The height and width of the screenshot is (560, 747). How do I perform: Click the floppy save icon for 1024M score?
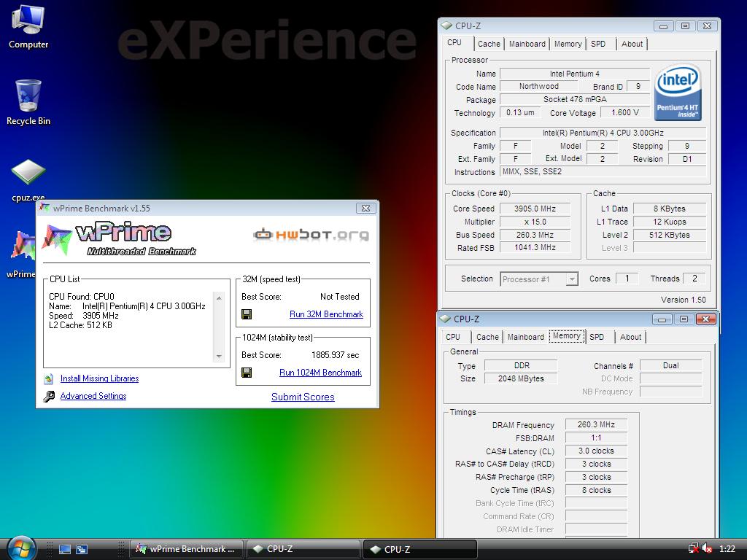247,373
